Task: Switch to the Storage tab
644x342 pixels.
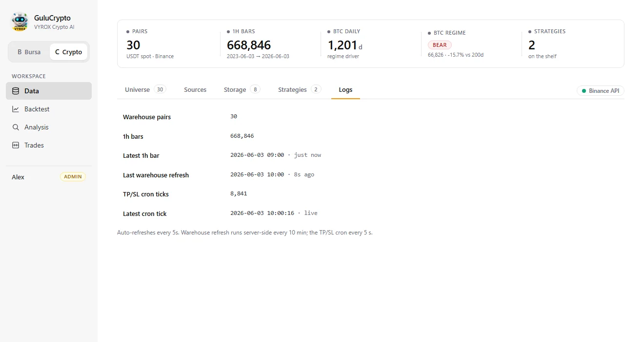Action: pos(242,89)
